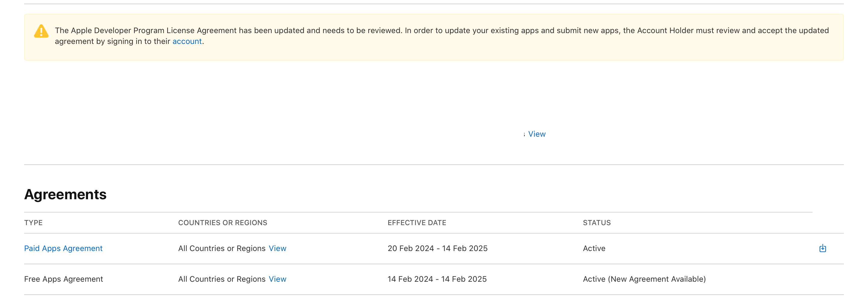Click the standalone View link above Agreements
This screenshot has width=868, height=307.
click(x=537, y=134)
